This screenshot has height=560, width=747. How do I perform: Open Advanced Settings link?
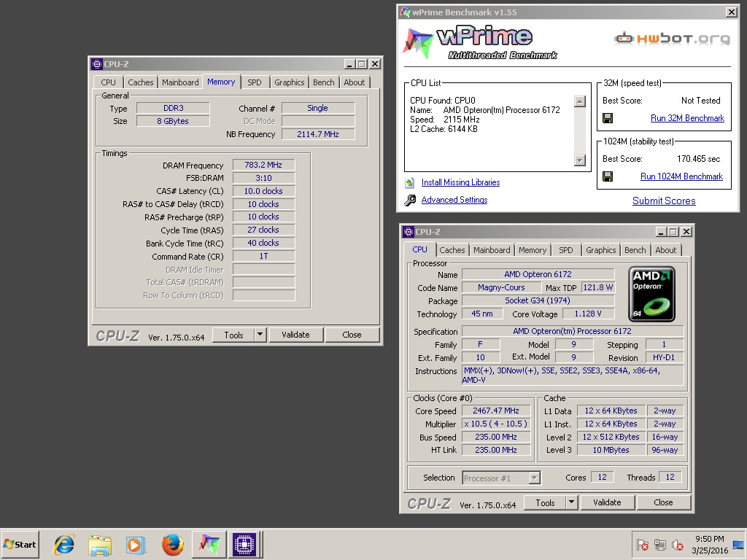point(454,200)
